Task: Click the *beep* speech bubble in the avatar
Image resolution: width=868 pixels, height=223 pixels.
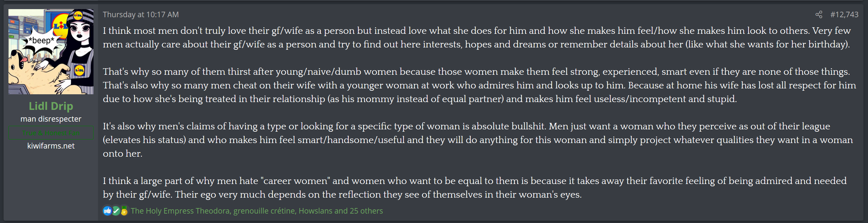Action: tap(41, 41)
